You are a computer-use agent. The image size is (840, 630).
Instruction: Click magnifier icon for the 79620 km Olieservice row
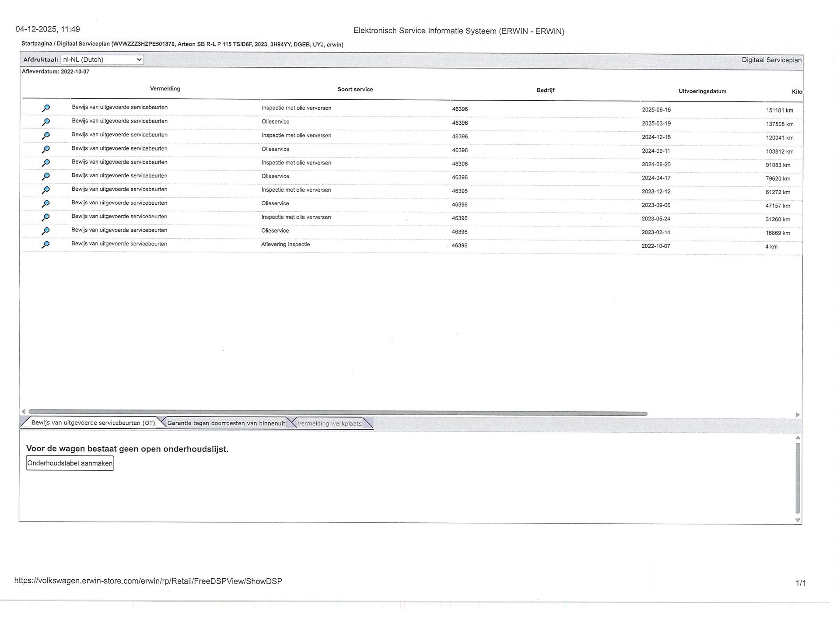[45, 176]
